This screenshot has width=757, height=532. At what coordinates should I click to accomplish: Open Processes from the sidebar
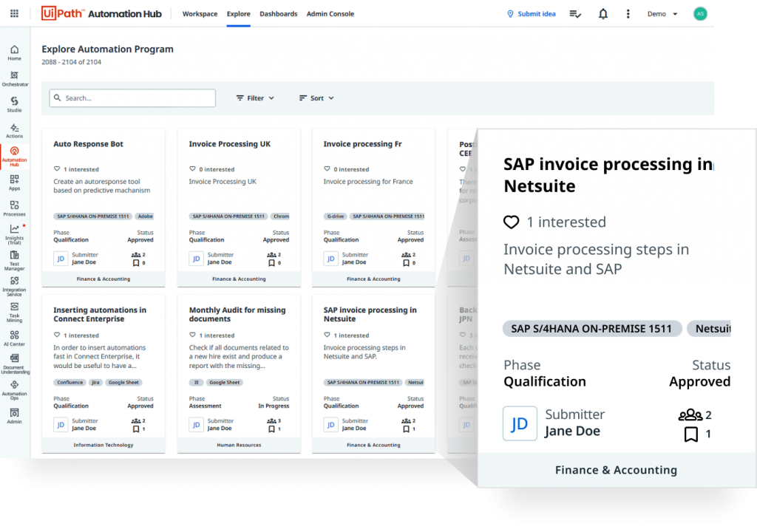tap(15, 208)
